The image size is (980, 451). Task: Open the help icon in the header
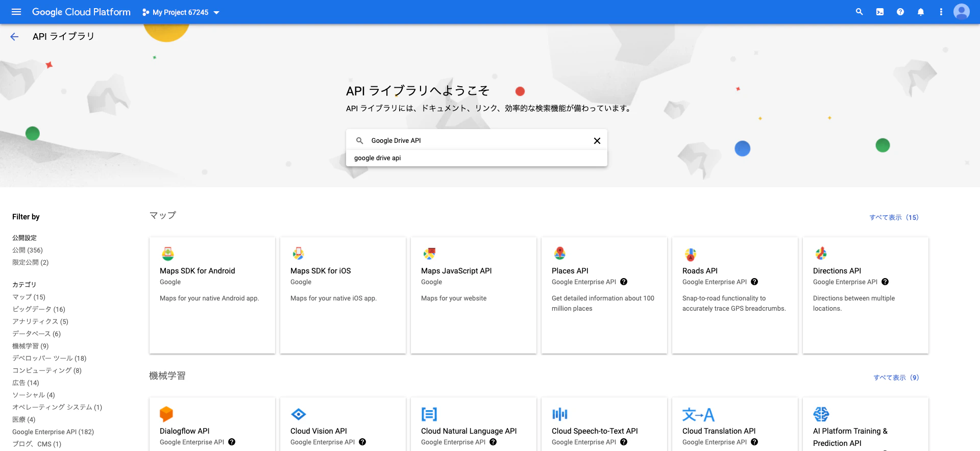pos(900,12)
